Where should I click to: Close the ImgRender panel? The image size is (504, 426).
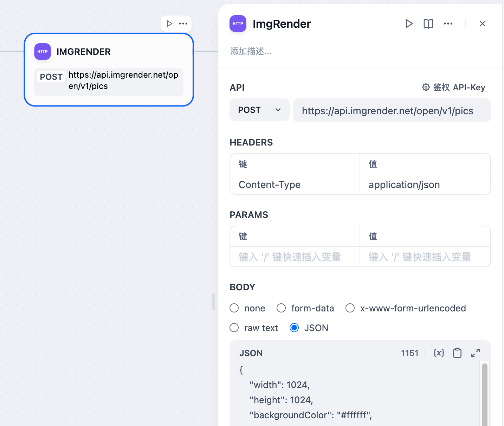(483, 24)
